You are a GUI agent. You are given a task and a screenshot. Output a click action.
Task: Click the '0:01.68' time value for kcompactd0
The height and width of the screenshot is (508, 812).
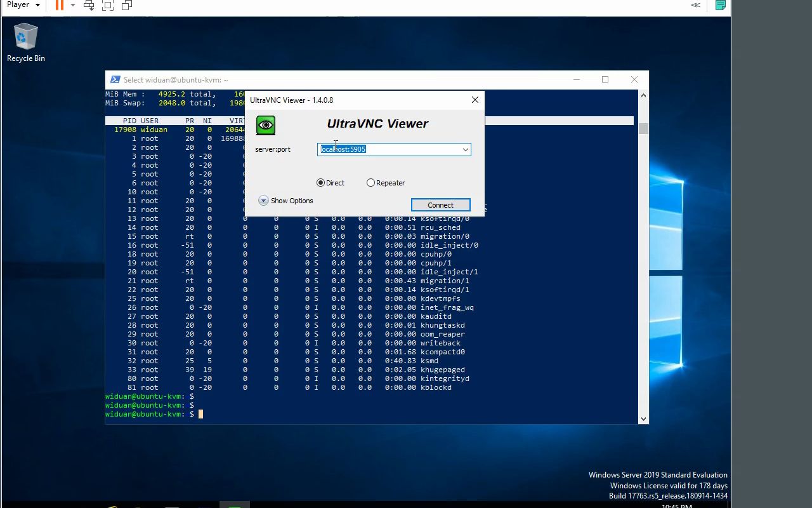point(400,352)
